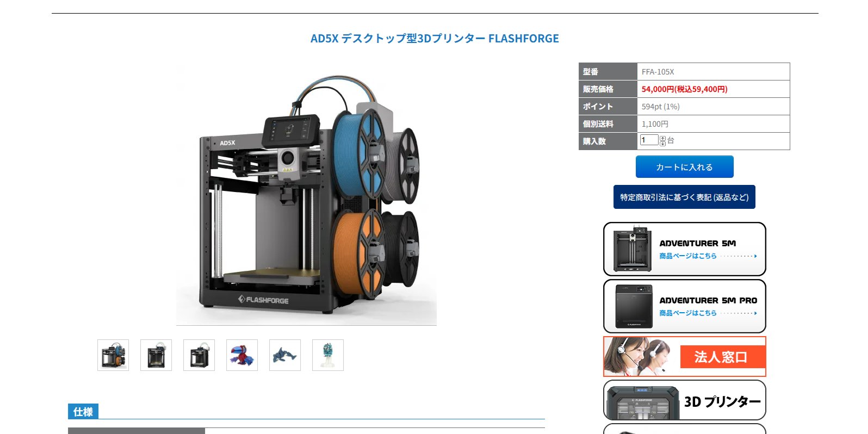
Task: Click the main AD5X printer product image
Action: (x=306, y=195)
